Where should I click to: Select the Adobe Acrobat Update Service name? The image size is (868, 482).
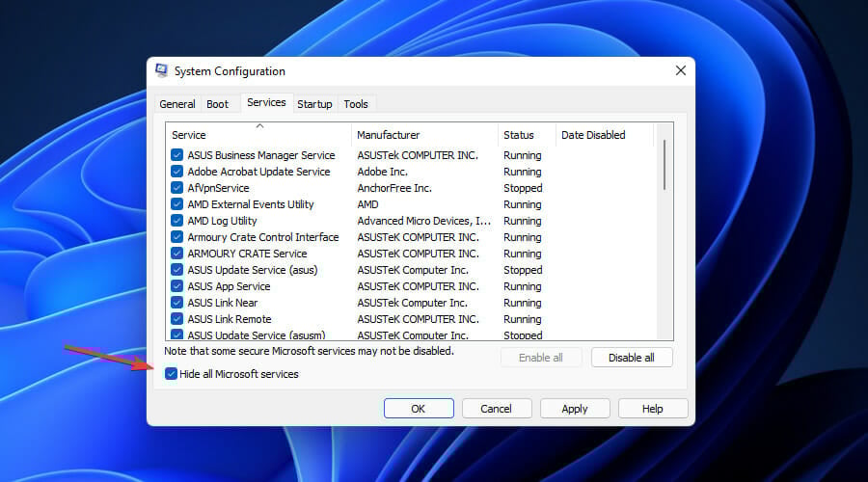coord(258,172)
